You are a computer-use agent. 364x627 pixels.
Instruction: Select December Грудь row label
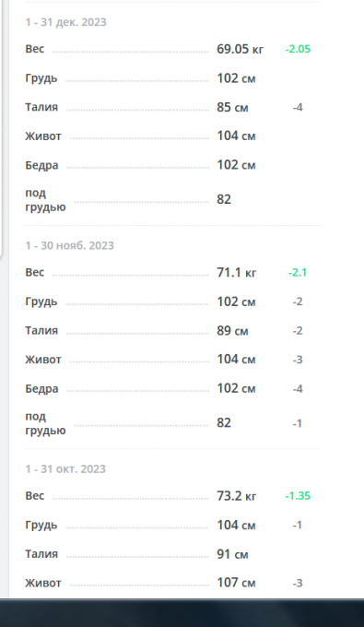(x=41, y=78)
